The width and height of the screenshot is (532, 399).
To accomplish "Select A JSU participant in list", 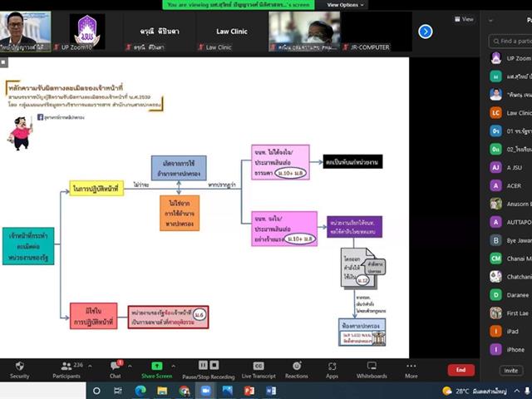I will [x=510, y=167].
